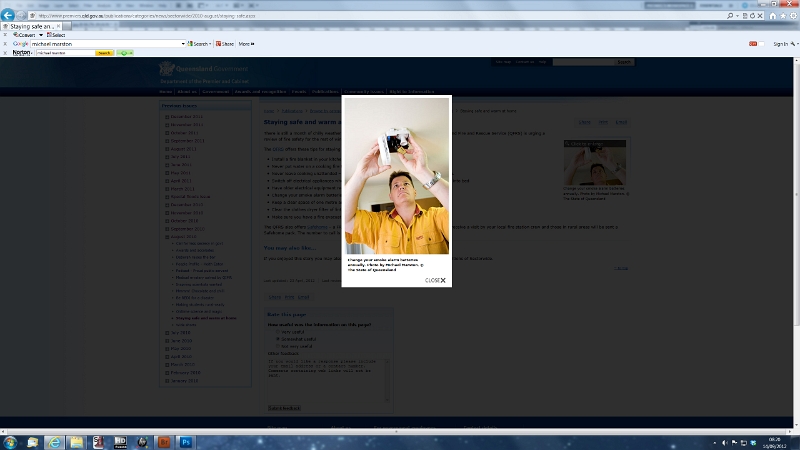Click CLOSE on the image lightbox

click(435, 280)
